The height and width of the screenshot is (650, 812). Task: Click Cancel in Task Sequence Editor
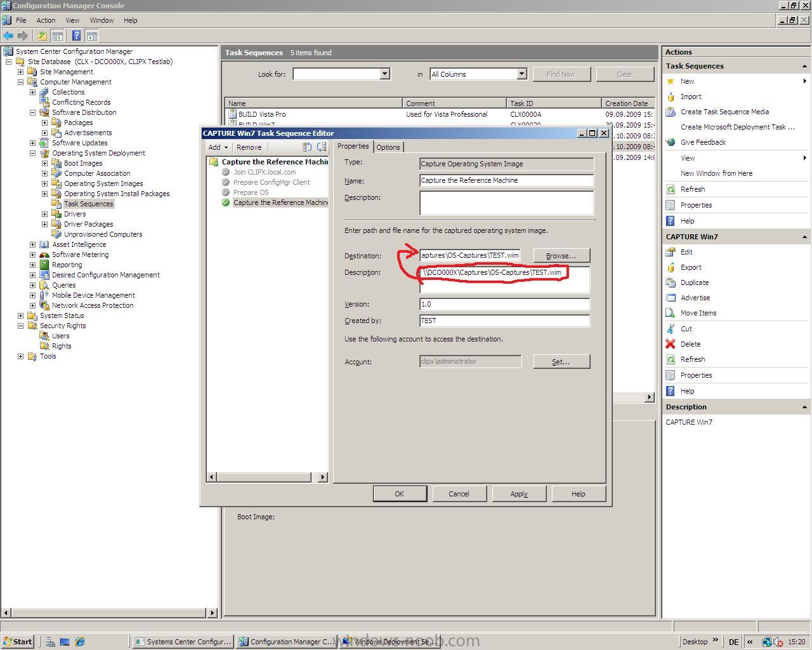(x=459, y=494)
